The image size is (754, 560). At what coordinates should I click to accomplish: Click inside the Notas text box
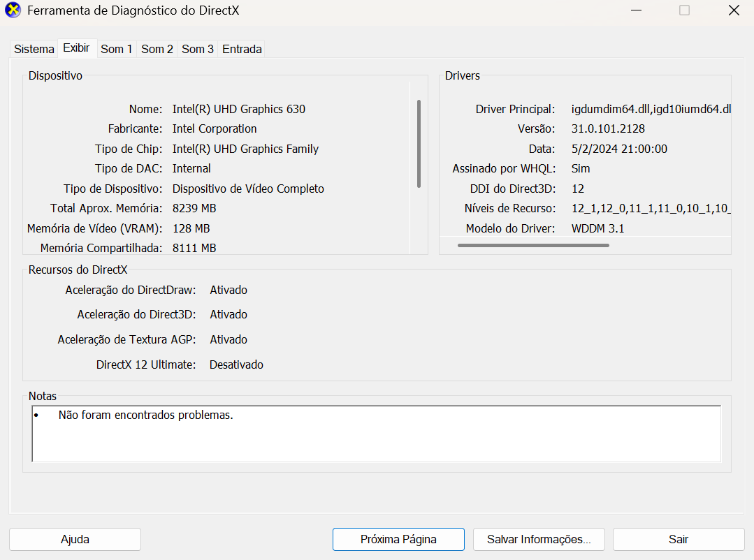(x=377, y=434)
